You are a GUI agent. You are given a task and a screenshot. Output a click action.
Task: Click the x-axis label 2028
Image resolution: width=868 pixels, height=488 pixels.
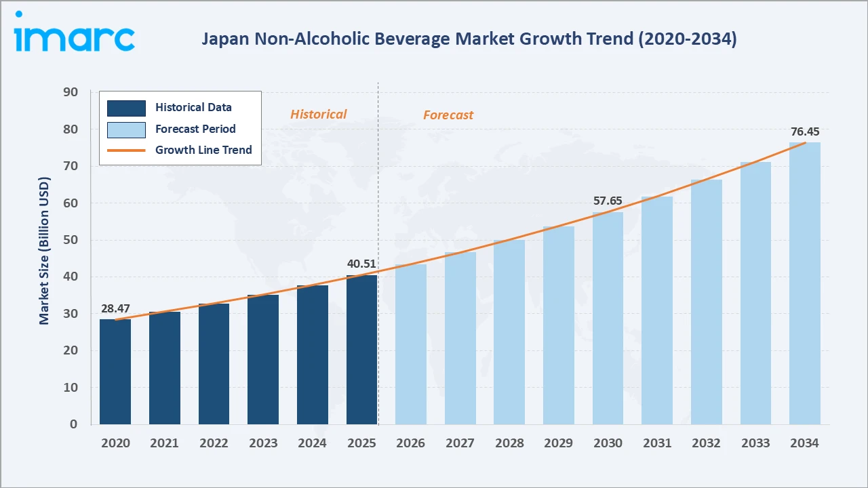(509, 443)
